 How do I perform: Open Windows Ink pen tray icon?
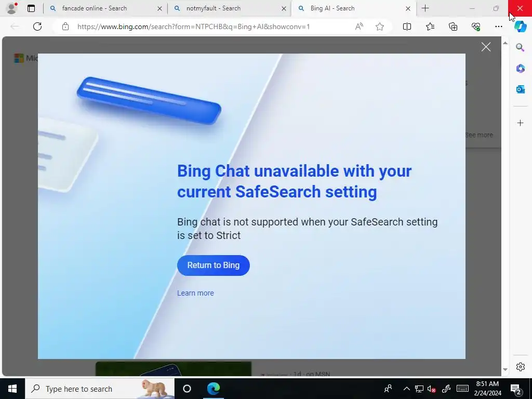446,389
